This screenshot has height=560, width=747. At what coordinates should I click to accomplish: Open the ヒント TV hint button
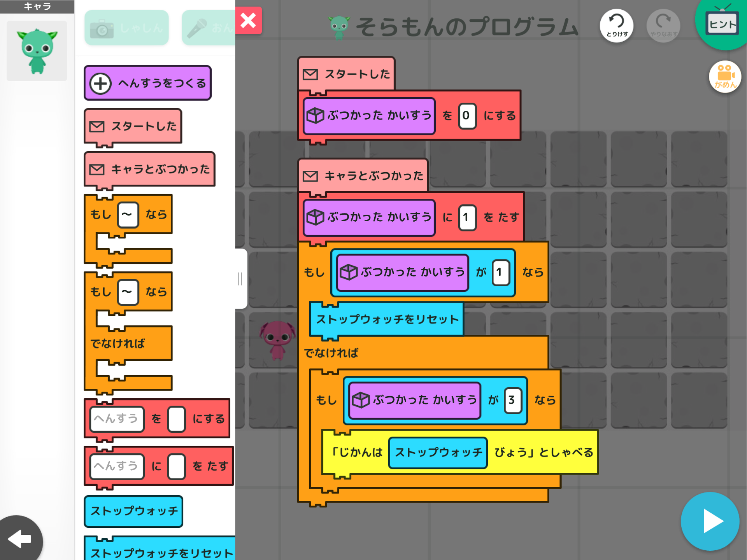(x=722, y=24)
